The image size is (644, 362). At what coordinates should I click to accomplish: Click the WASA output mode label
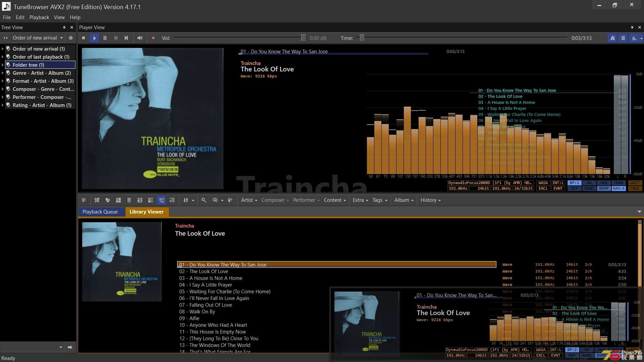tap(543, 183)
